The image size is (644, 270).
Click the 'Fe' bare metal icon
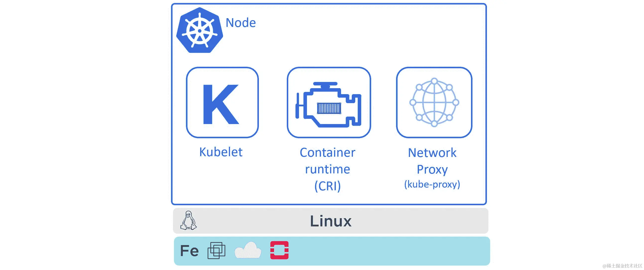[189, 250]
